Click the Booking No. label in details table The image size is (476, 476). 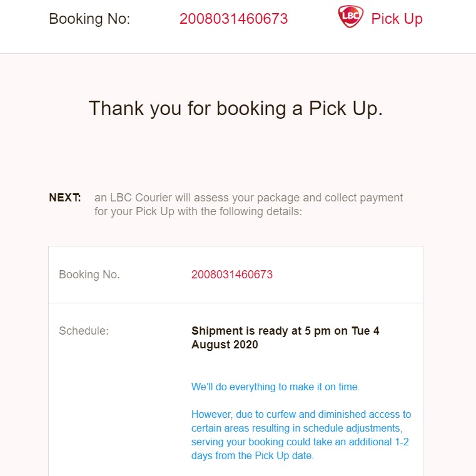pyautogui.click(x=89, y=275)
